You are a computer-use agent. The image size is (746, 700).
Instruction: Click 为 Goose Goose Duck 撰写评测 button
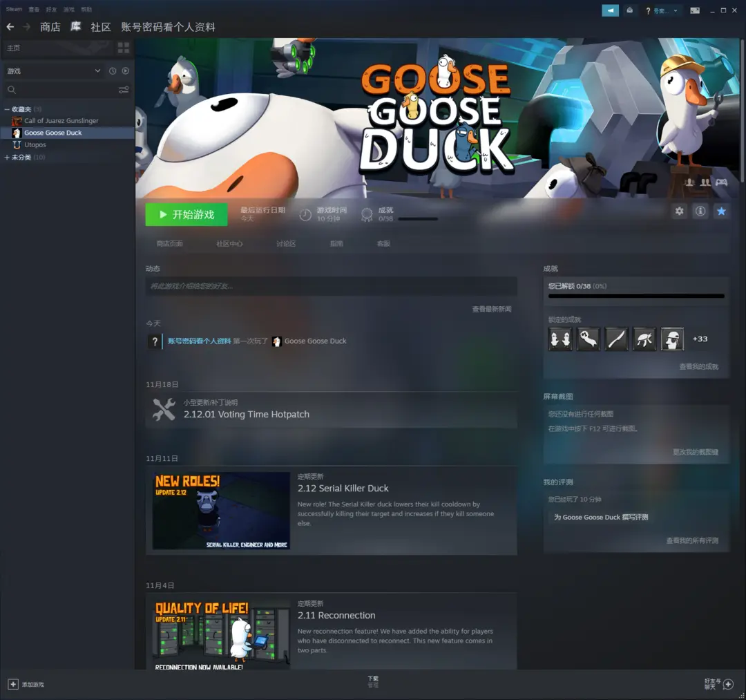coord(601,518)
